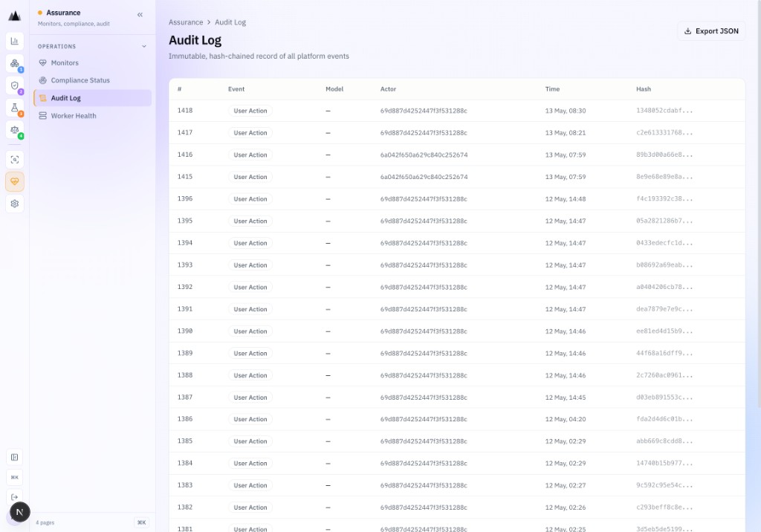Click the ⌘K button in icon rail
Viewport: 761px width, 532px height.
click(15, 477)
